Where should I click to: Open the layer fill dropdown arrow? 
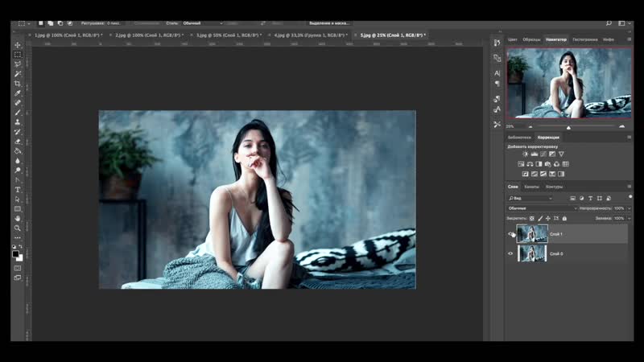(630, 218)
